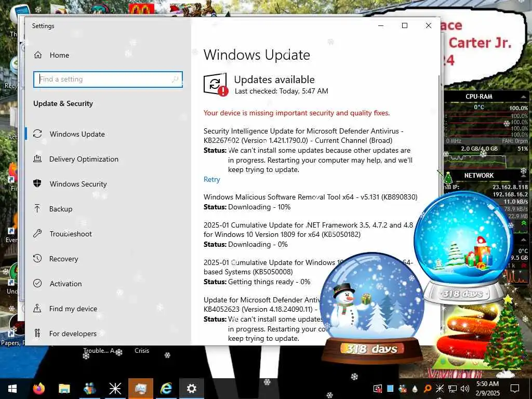Click Malicious Software Removal Tool KB890830 entry

click(x=311, y=197)
